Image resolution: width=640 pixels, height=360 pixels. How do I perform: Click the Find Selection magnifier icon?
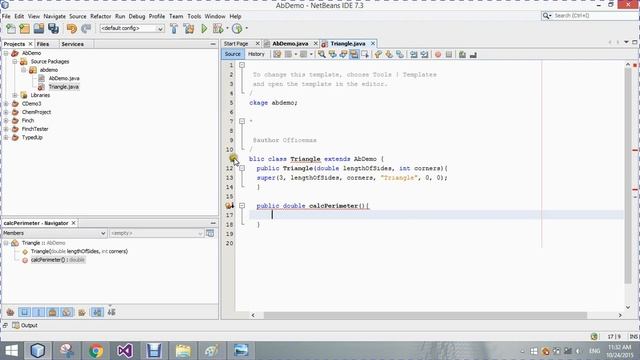[x=322, y=54]
